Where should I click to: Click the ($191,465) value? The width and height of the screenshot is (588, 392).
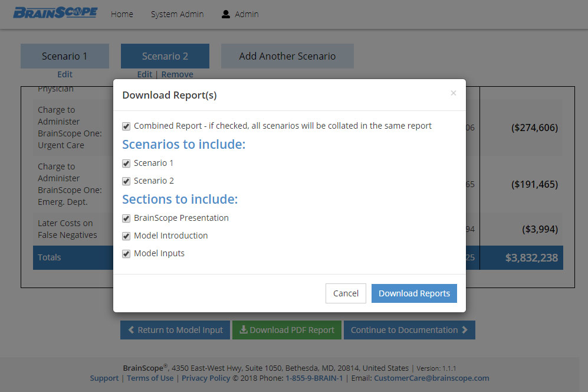tap(534, 184)
